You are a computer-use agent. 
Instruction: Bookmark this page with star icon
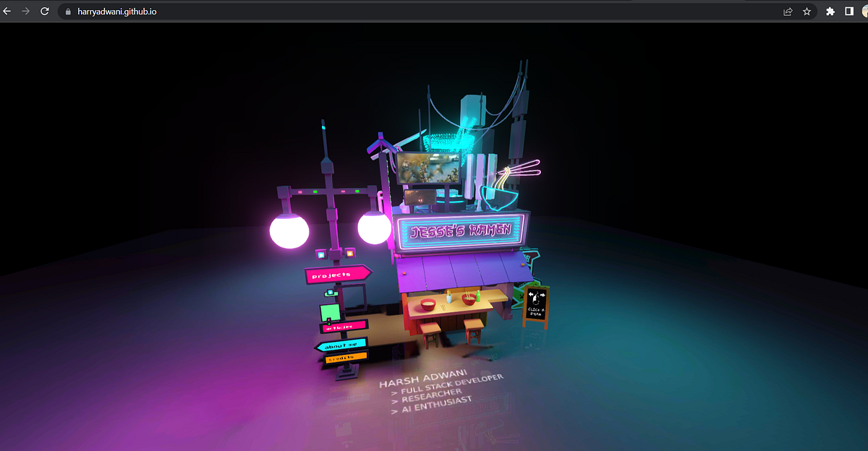(x=807, y=12)
